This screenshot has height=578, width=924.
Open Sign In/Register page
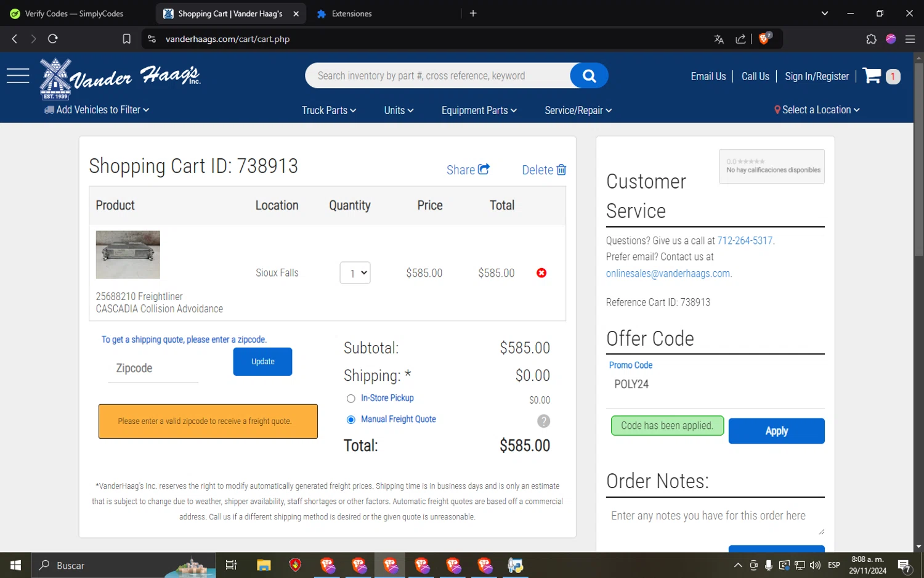tap(817, 76)
